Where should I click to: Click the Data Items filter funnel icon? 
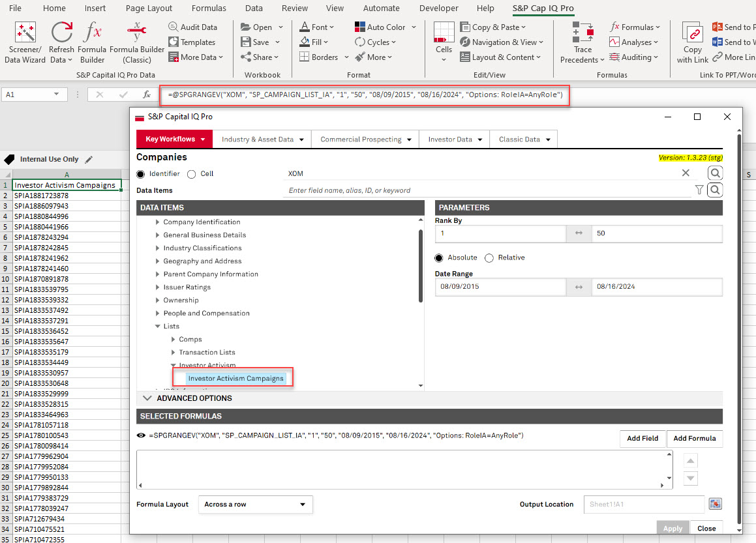[x=699, y=190]
